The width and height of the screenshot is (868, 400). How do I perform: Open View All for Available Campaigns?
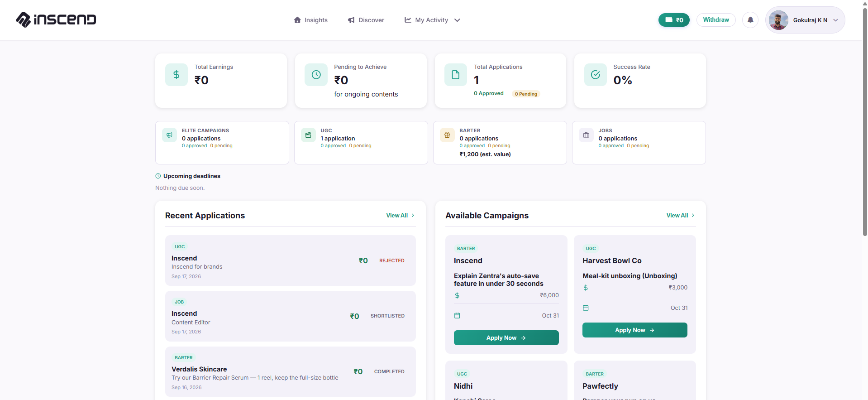point(680,216)
